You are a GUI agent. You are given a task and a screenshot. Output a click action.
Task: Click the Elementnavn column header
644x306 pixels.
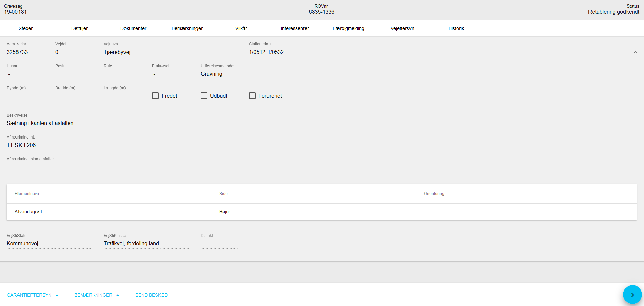27,194
